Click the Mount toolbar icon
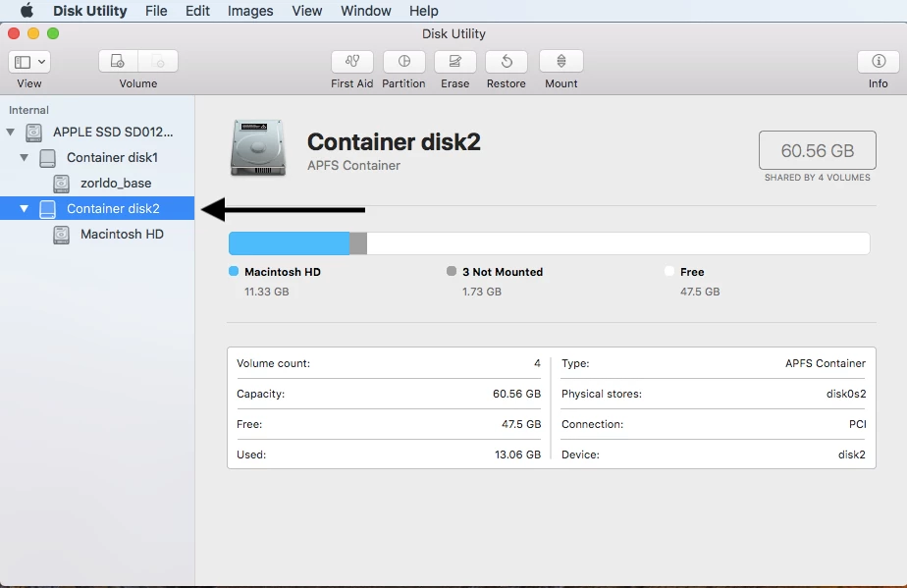 (x=561, y=61)
